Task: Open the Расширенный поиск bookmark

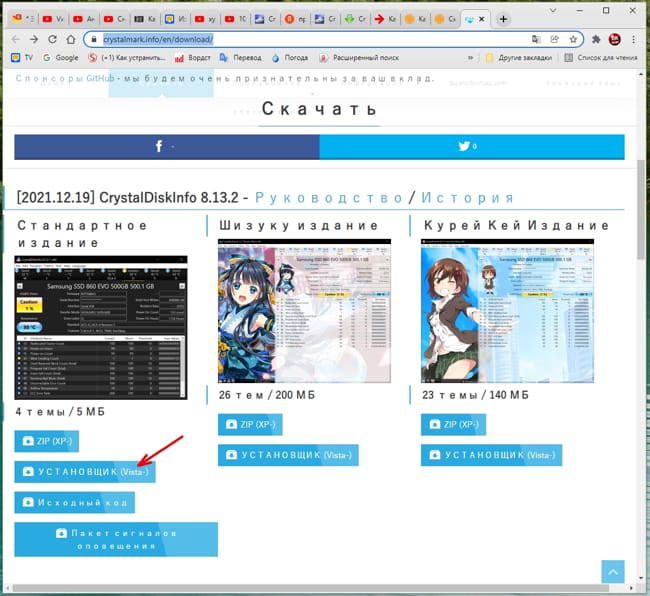Action: click(359, 58)
